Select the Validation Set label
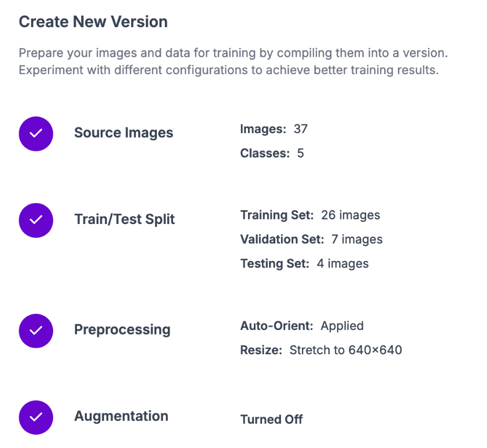This screenshot has width=487, height=448. tap(282, 239)
